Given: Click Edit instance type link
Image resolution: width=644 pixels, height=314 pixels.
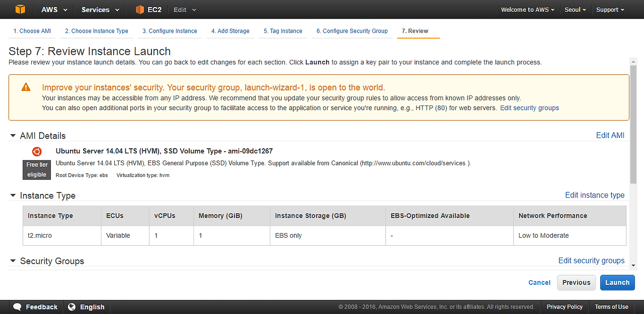Looking at the screenshot, I should pyautogui.click(x=595, y=195).
